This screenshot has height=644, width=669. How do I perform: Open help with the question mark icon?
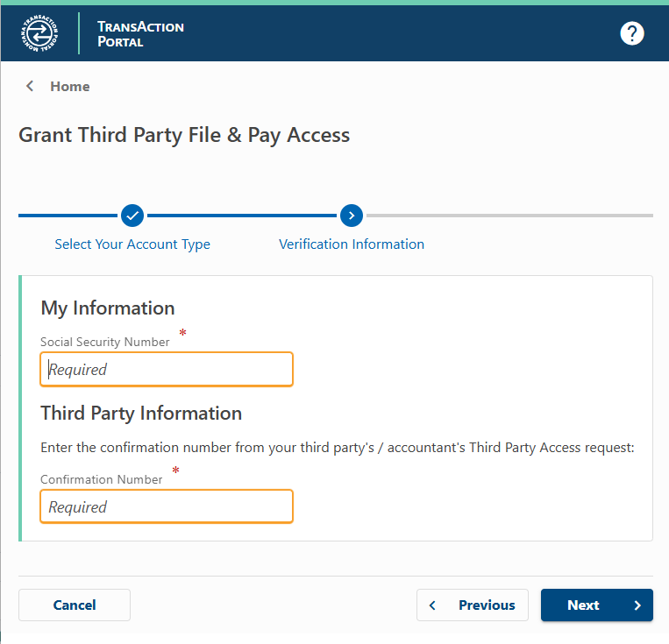tap(631, 33)
